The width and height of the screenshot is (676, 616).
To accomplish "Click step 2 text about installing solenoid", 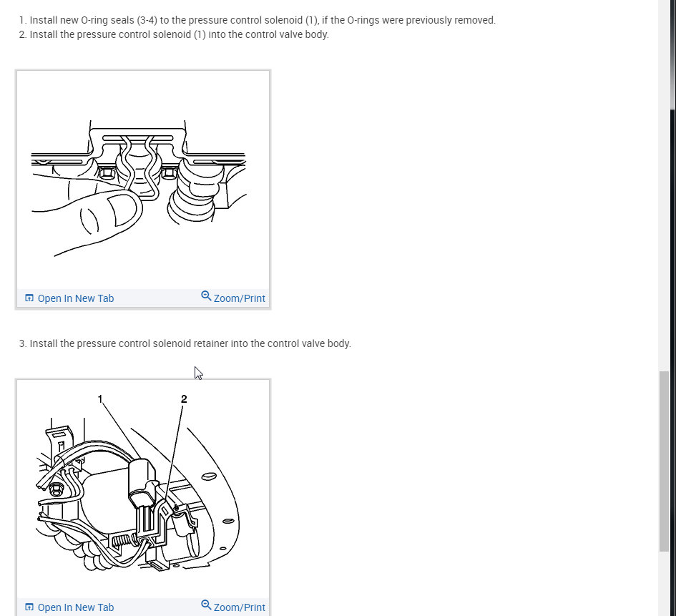I will point(174,34).
